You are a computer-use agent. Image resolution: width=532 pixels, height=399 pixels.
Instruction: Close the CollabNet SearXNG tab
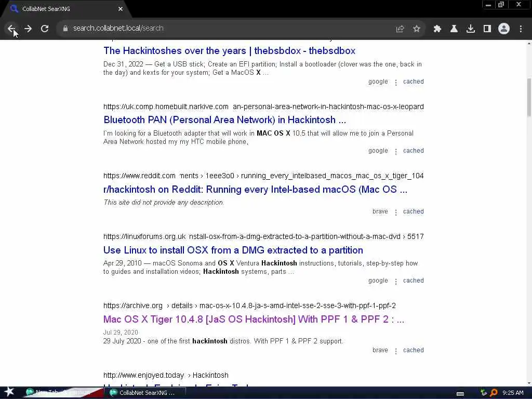121,9
